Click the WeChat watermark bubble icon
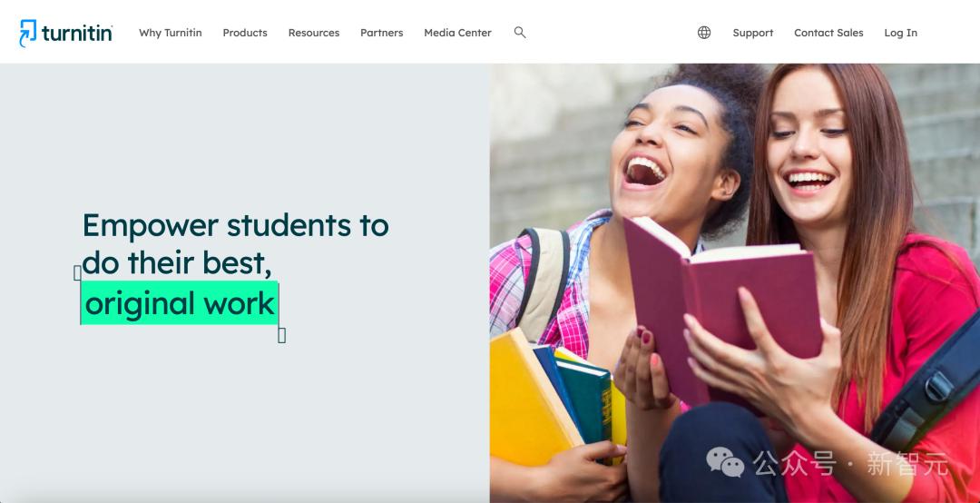The image size is (980, 503). 725,462
